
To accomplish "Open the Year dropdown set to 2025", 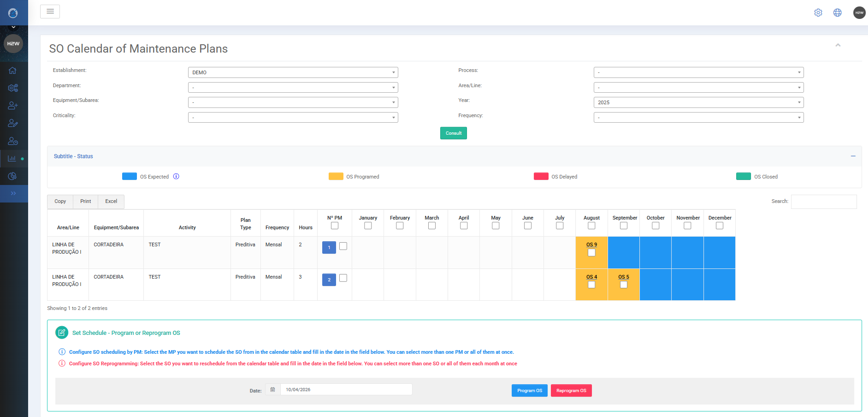I will (x=698, y=102).
